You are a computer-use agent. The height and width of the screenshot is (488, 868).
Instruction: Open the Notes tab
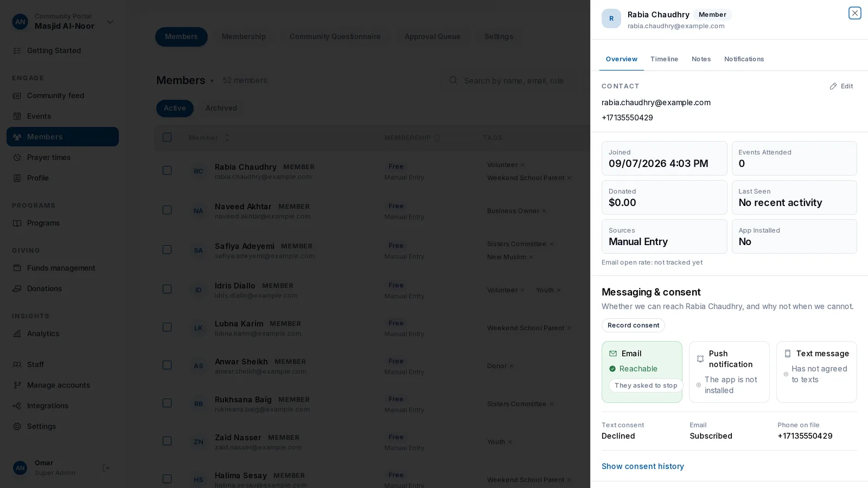701,59
